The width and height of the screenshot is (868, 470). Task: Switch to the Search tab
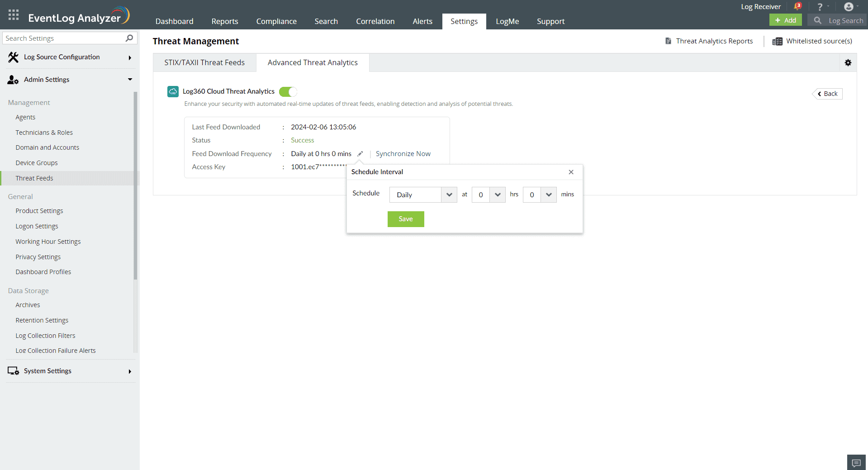click(326, 21)
